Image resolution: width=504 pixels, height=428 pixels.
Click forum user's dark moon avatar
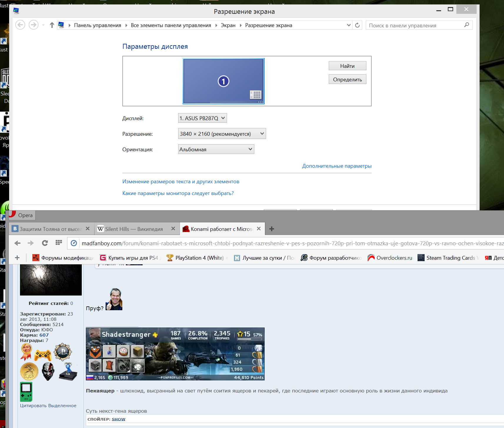click(x=51, y=280)
